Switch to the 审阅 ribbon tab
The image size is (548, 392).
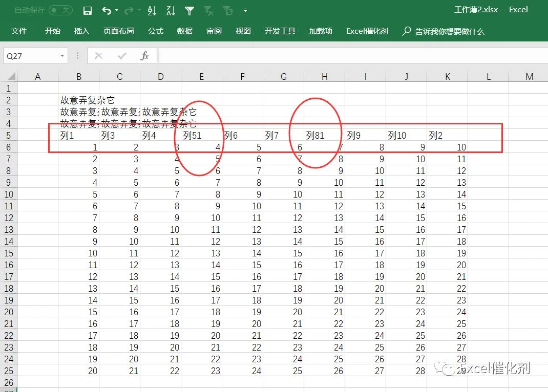pyautogui.click(x=214, y=31)
